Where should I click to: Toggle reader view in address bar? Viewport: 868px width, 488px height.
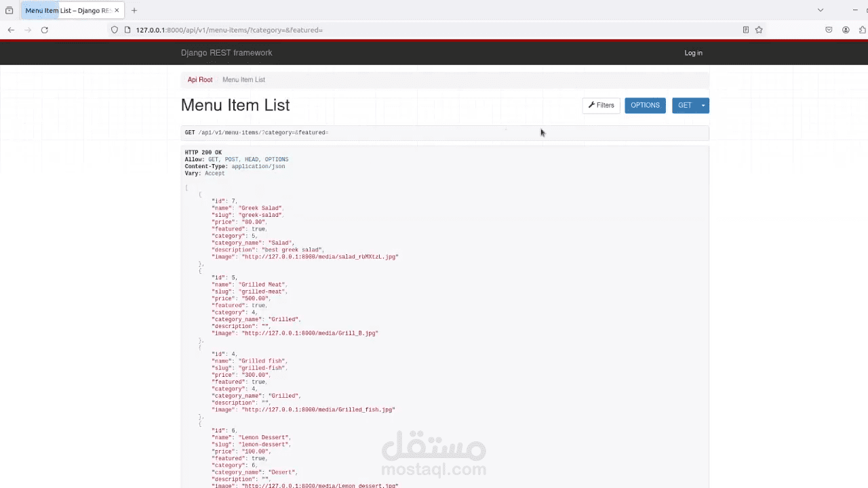[x=746, y=30]
